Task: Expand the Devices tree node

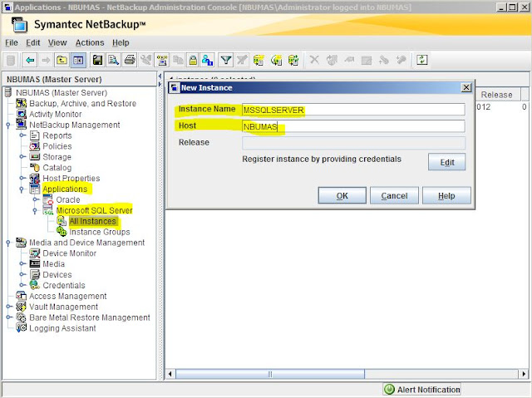Action: click(x=22, y=274)
